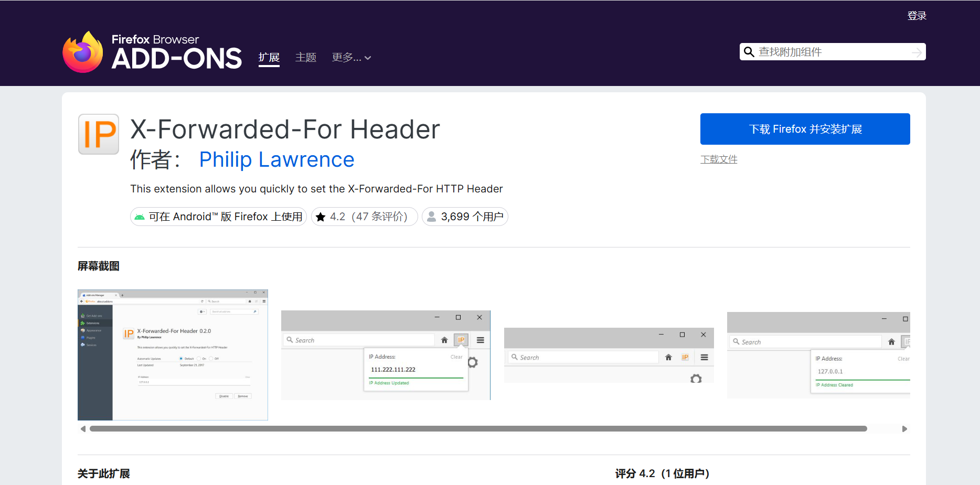The height and width of the screenshot is (485, 980).
Task: Click the 登录 link
Action: click(917, 16)
